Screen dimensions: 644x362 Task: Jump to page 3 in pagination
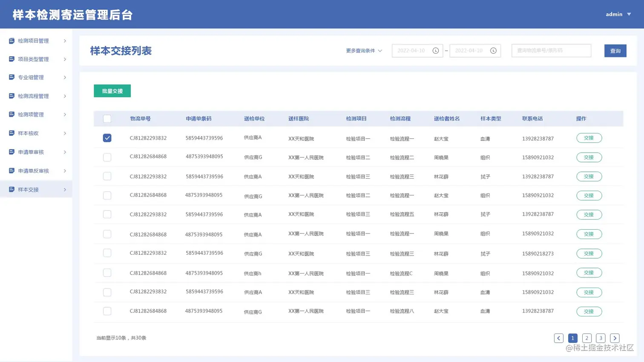(x=601, y=338)
